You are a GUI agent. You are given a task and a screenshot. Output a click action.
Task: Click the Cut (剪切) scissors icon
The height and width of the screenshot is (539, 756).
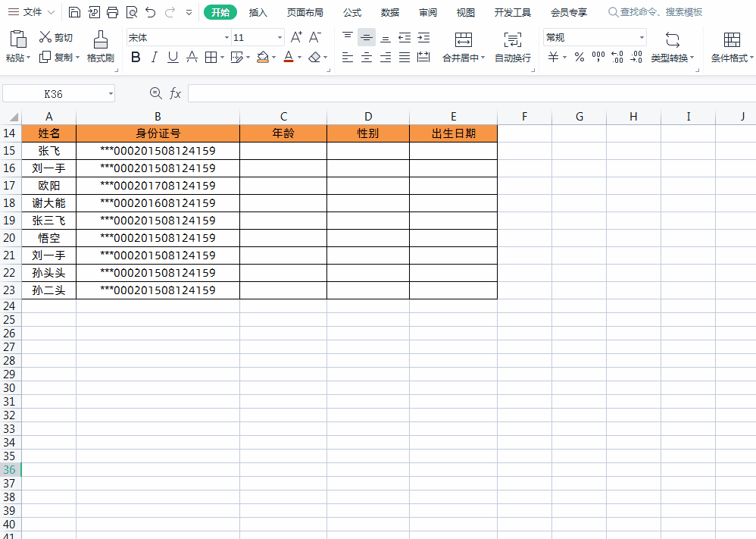point(45,37)
